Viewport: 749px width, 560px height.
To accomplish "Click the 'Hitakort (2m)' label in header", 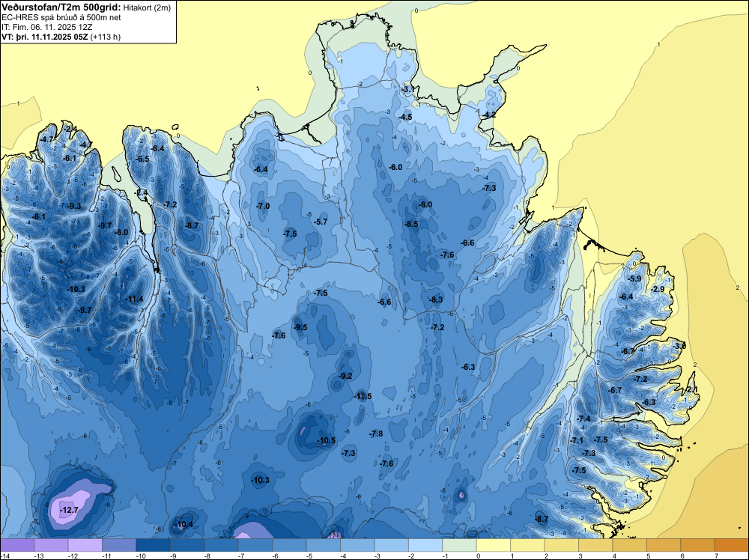I will 147,7.
